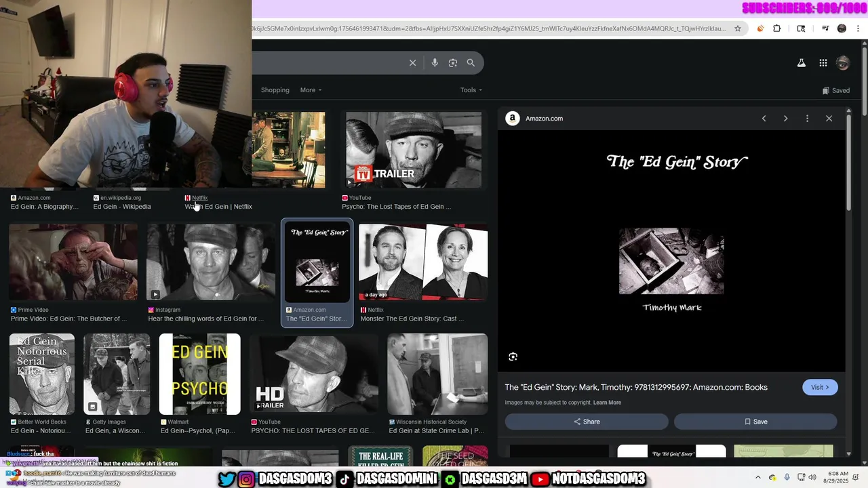
Task: Open the Psycho Lost Tapes trailer thumbnail
Action: pos(414,150)
